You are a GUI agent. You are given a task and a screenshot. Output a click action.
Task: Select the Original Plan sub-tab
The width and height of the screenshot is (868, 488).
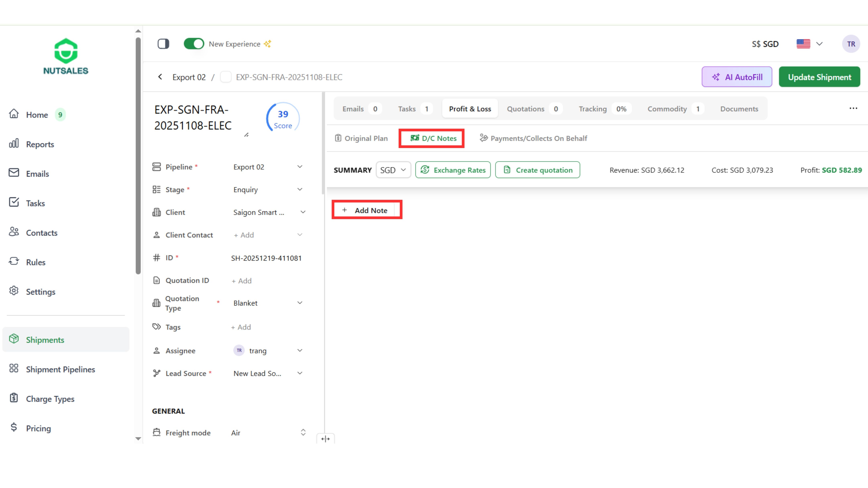click(x=361, y=138)
